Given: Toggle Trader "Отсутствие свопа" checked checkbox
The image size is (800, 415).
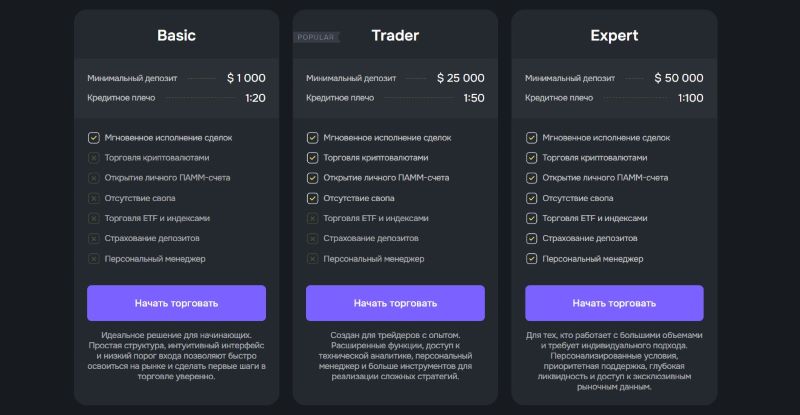Looking at the screenshot, I should pyautogui.click(x=312, y=198).
